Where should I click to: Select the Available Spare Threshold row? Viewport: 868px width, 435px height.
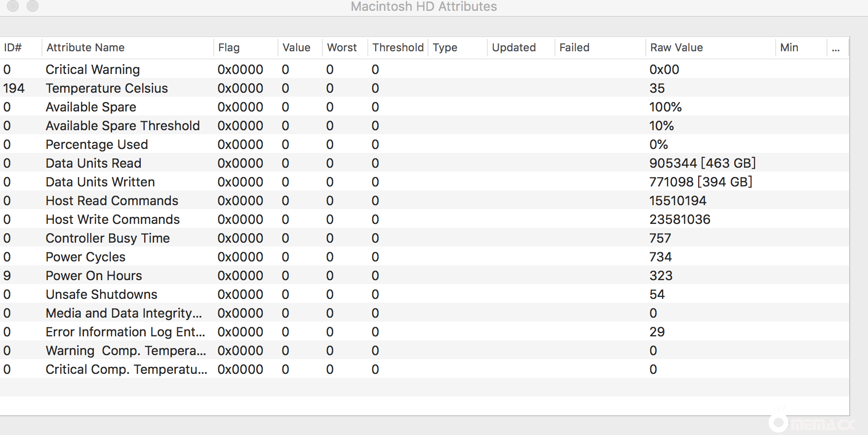[x=425, y=126]
